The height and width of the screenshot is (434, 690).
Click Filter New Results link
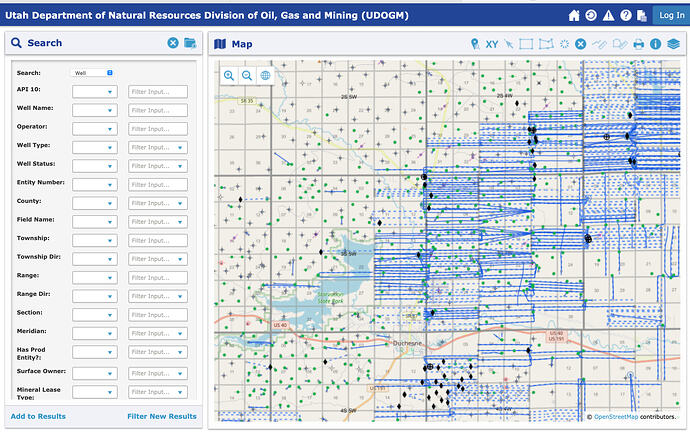[162, 416]
